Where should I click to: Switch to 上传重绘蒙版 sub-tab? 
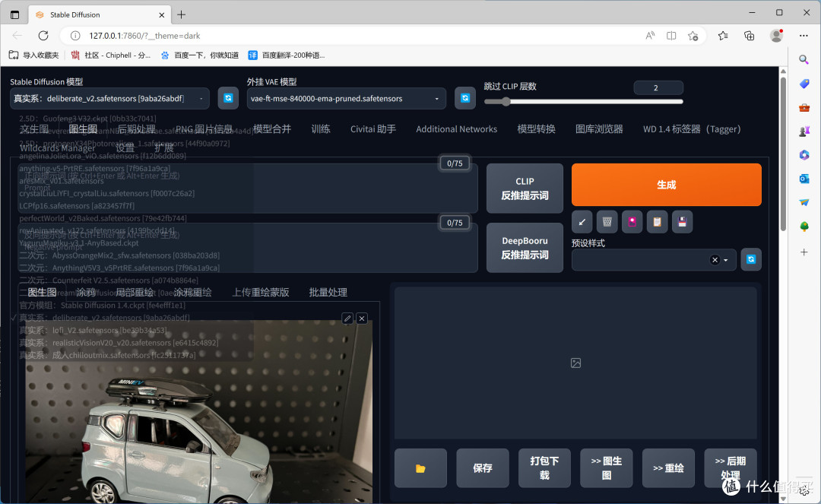point(261,292)
